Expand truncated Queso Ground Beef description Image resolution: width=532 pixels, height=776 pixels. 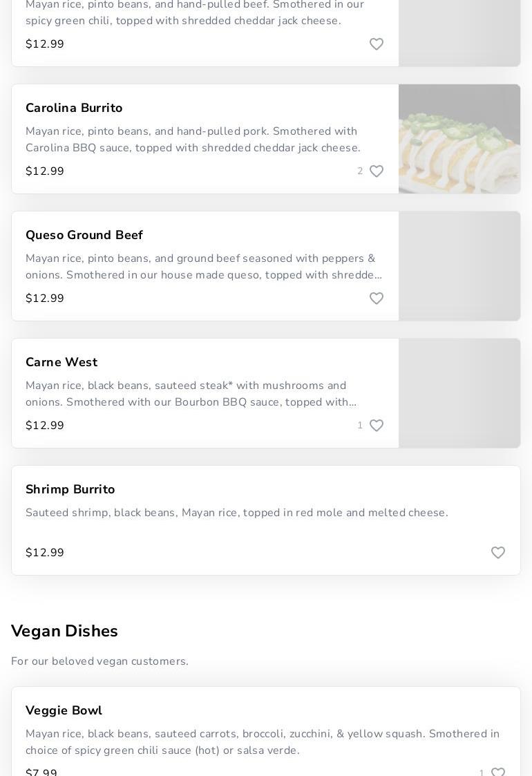pyautogui.click(x=204, y=267)
